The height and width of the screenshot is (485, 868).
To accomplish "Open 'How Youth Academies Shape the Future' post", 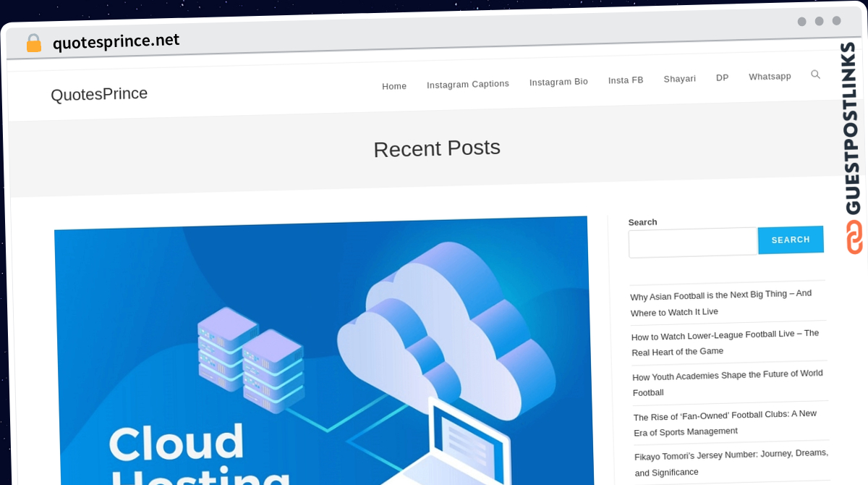I will click(x=728, y=383).
